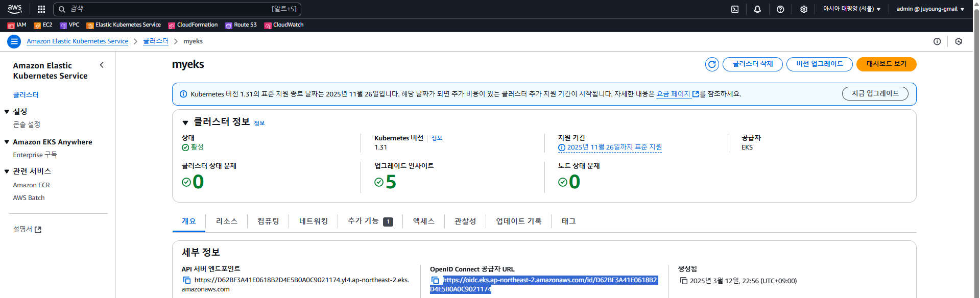Open the 요금 페이지 link
Screen dimensions: 980x298
678,94
